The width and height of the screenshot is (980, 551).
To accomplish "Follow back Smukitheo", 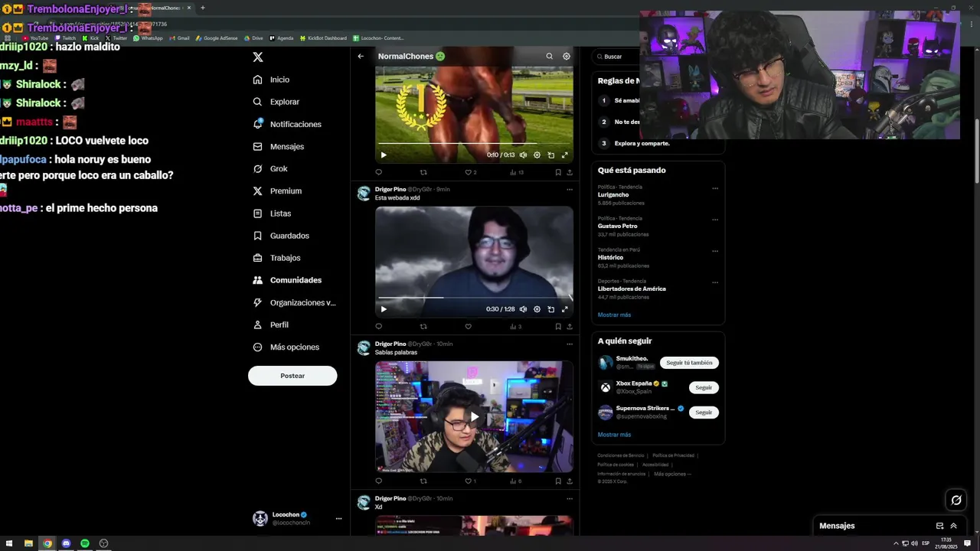I will [689, 363].
